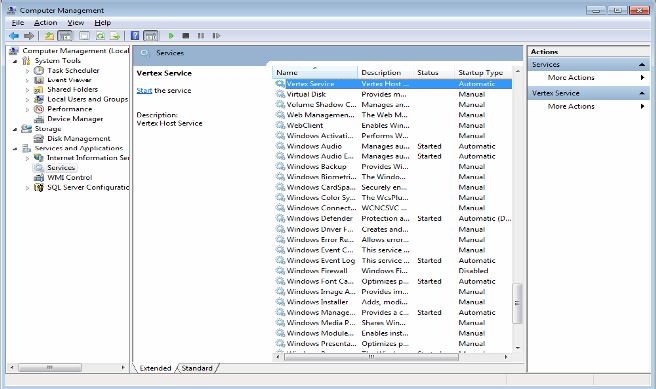Select the Windows Backup service row
The image size is (656, 389).
393,166
